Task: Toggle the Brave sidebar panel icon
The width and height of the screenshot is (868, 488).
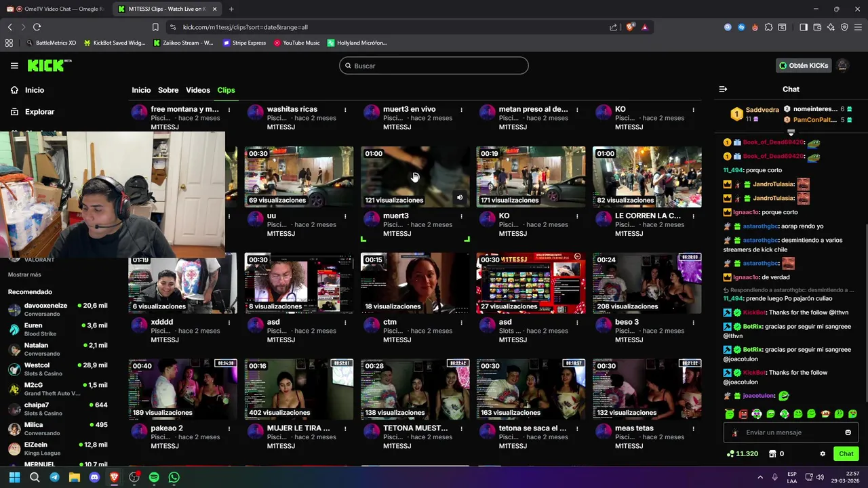Action: 804,27
